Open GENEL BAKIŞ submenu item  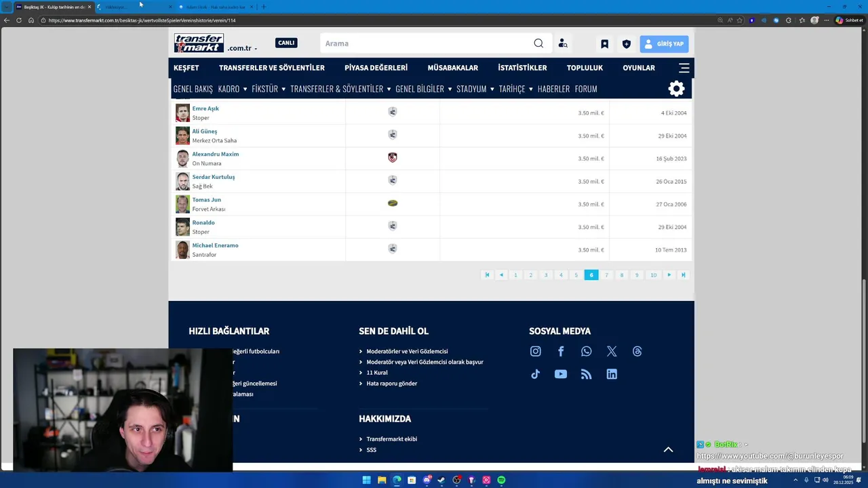(193, 89)
